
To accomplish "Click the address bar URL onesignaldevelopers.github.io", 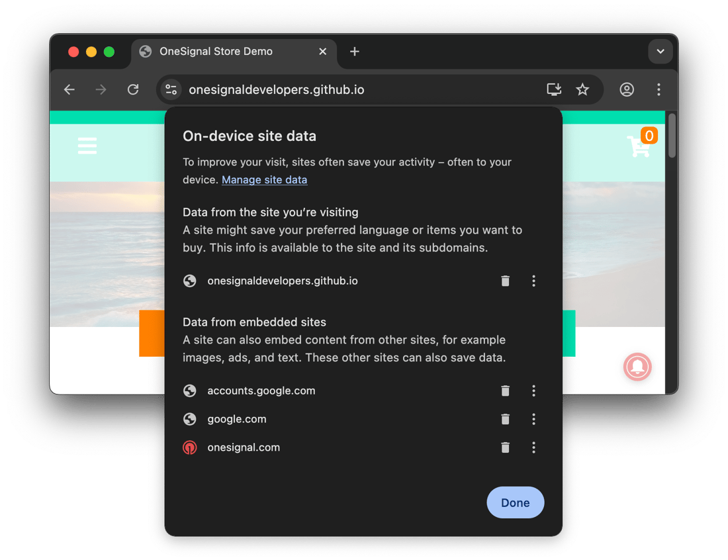I will point(276,89).
